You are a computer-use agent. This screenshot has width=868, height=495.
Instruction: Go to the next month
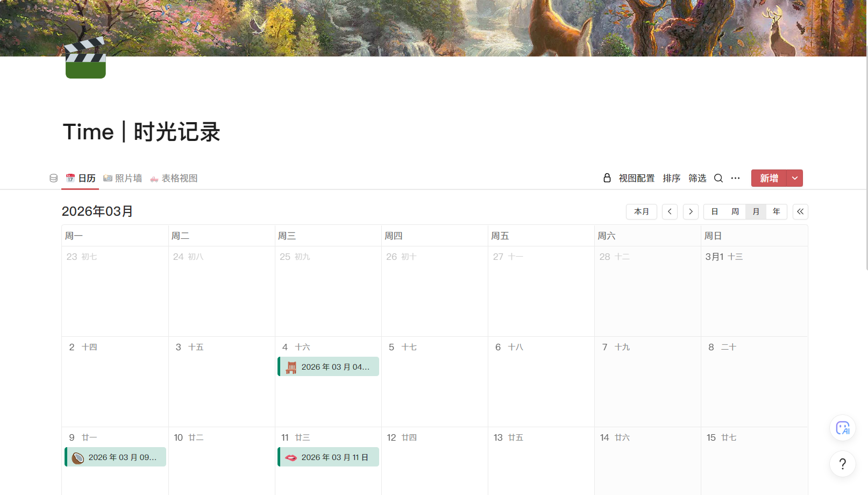click(691, 211)
